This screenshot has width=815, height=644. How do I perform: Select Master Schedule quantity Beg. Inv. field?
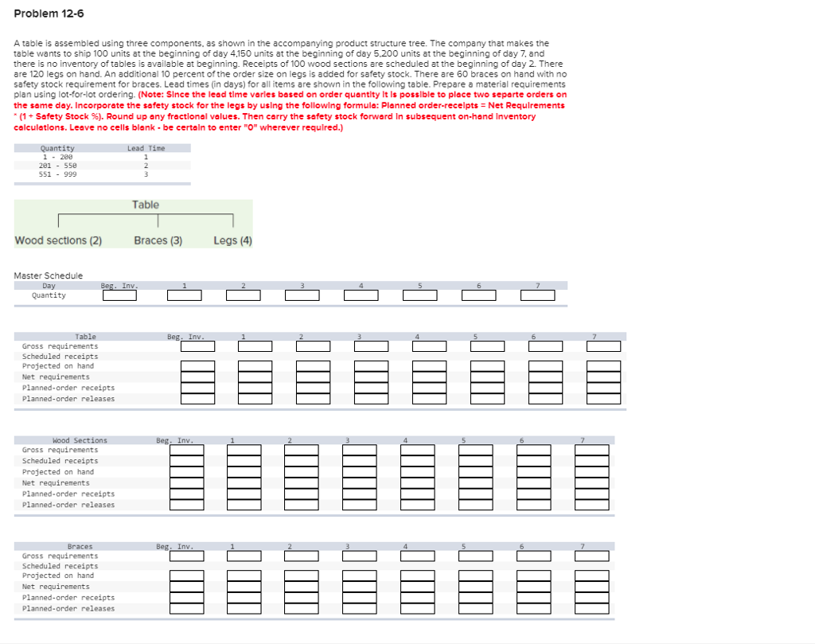tap(119, 295)
